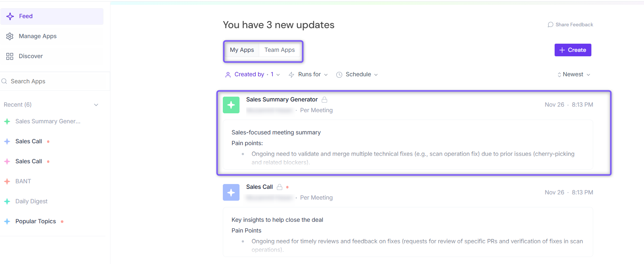Open the Feed page from sidebar

26,16
